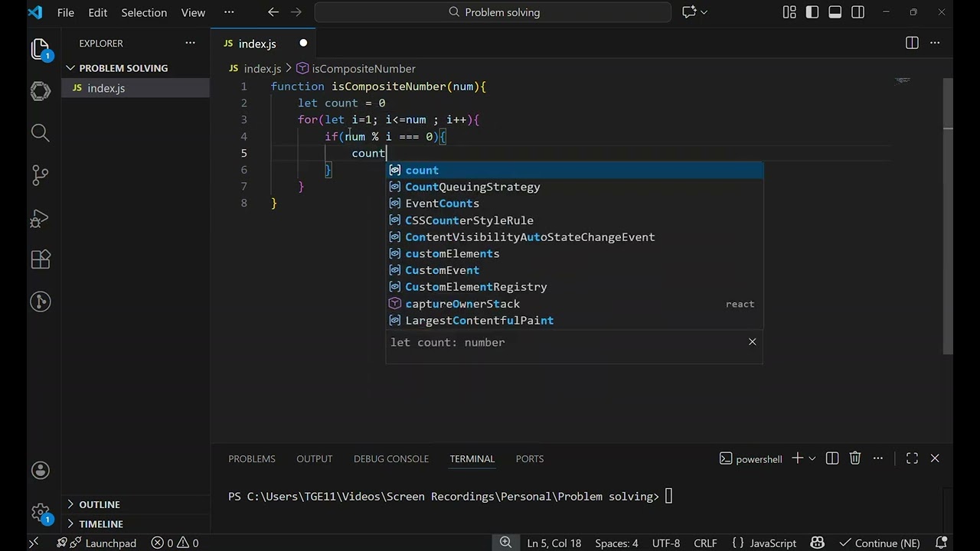Create a new terminal with plus icon
The image size is (980, 551).
tap(797, 458)
